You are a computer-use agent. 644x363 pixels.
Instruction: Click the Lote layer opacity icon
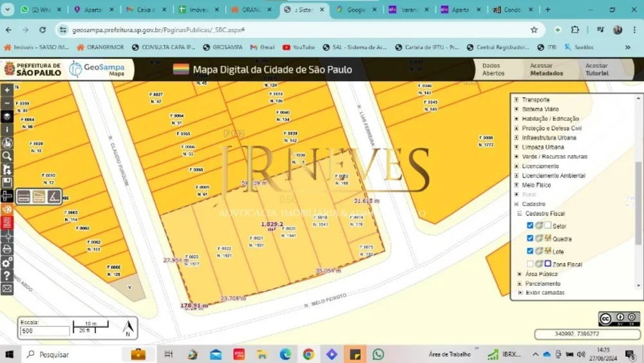pyautogui.click(x=539, y=251)
